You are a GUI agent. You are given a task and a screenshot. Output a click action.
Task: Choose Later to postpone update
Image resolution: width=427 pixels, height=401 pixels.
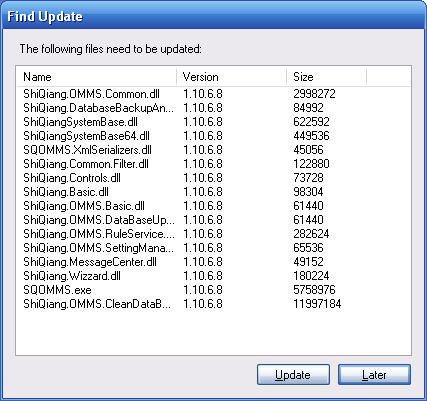click(x=374, y=375)
